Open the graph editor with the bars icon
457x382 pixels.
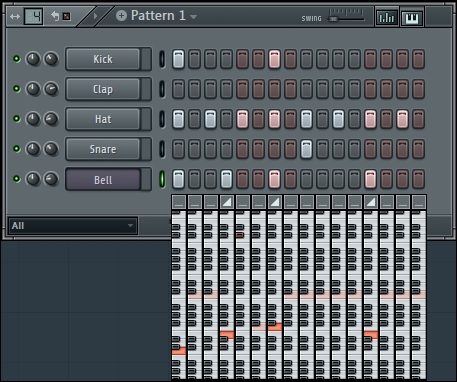[x=387, y=17]
